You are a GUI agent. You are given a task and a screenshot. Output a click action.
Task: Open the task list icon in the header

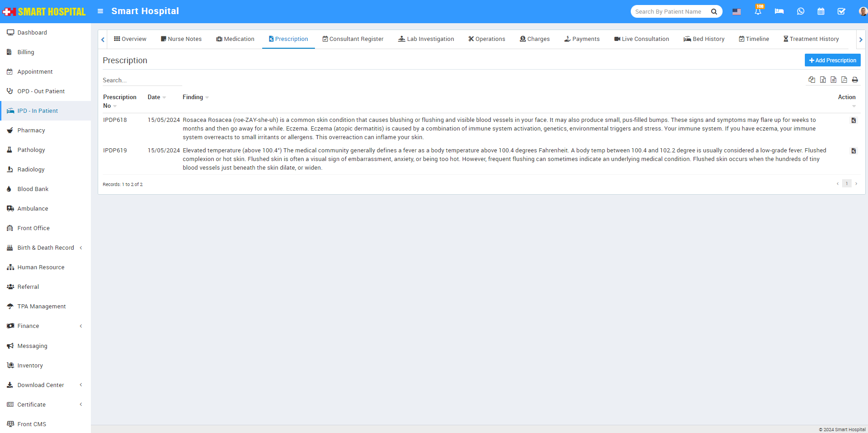842,11
